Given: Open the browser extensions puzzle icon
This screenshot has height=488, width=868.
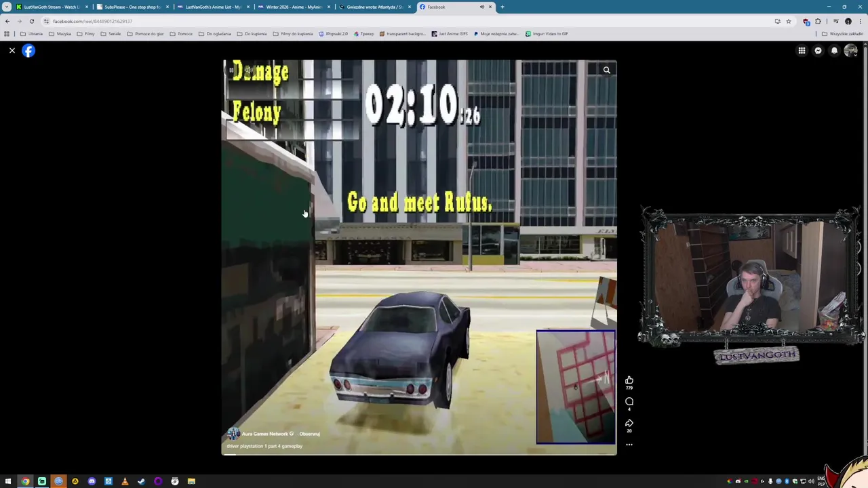Looking at the screenshot, I should click(818, 21).
